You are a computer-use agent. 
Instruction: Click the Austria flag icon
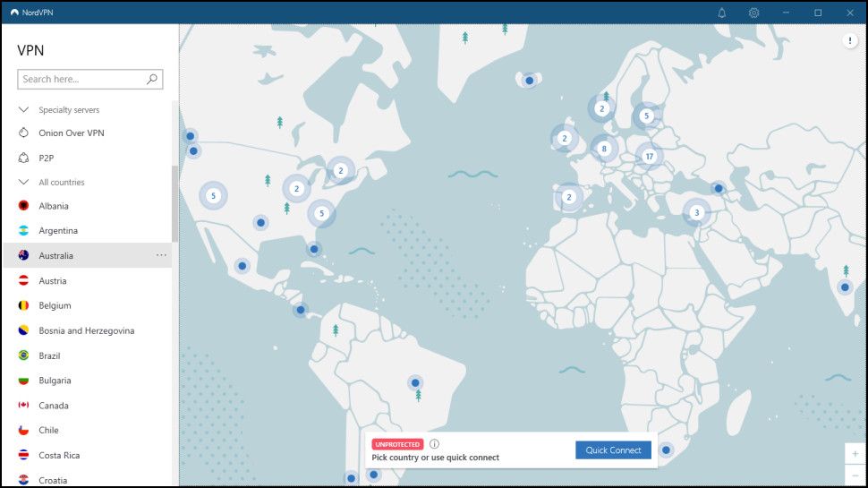pyautogui.click(x=23, y=280)
